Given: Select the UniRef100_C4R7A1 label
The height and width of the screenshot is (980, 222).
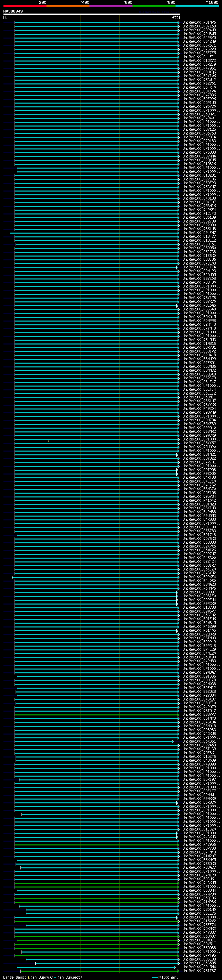Looking at the screenshot, I should (199, 462).
